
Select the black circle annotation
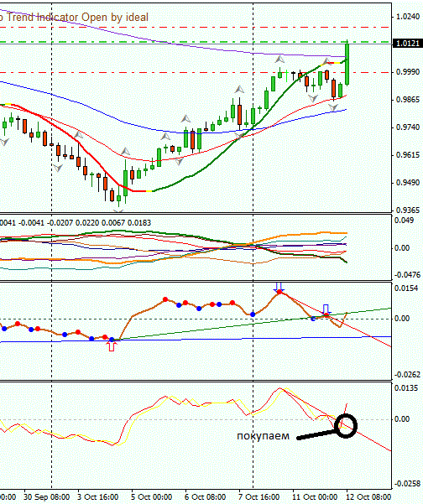(x=346, y=425)
